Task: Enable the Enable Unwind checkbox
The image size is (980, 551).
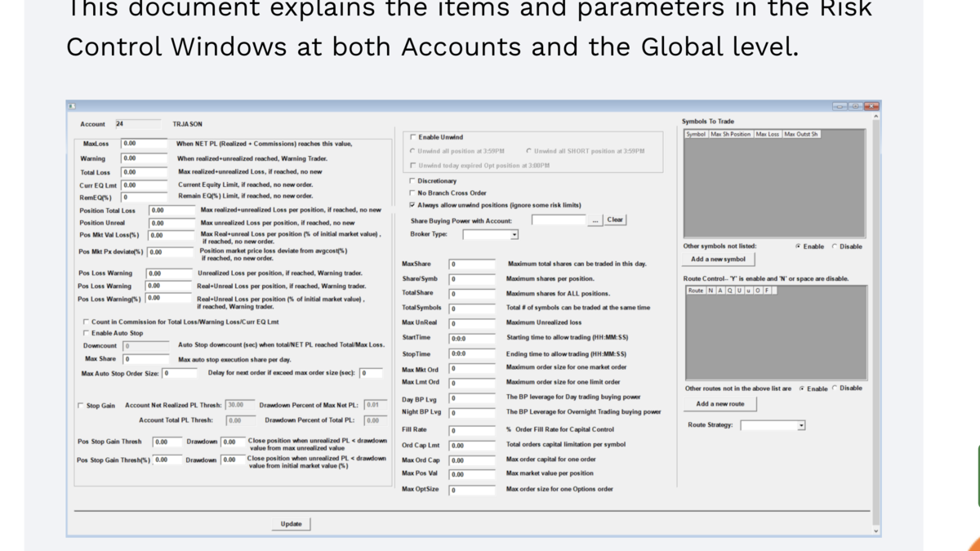Action: [412, 137]
